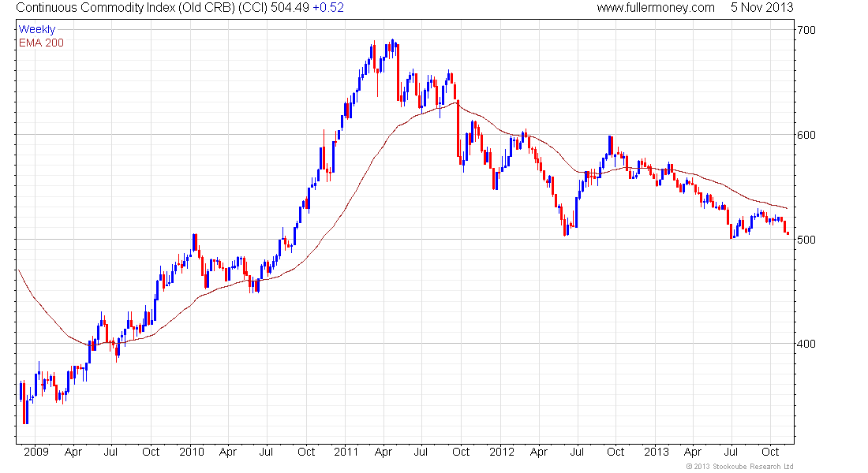The height and width of the screenshot is (473, 868).
Task: Click the 'EMA 200' legend label
Action: [41, 43]
